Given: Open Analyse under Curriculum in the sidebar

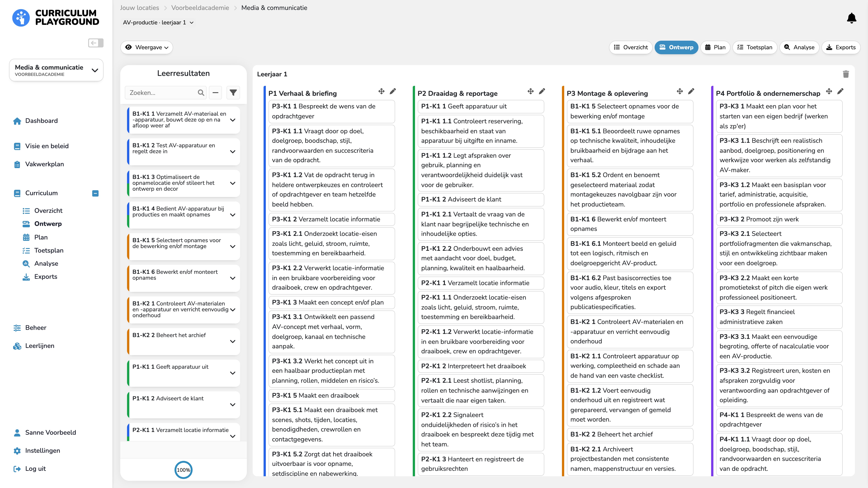Looking at the screenshot, I should 40,264.
